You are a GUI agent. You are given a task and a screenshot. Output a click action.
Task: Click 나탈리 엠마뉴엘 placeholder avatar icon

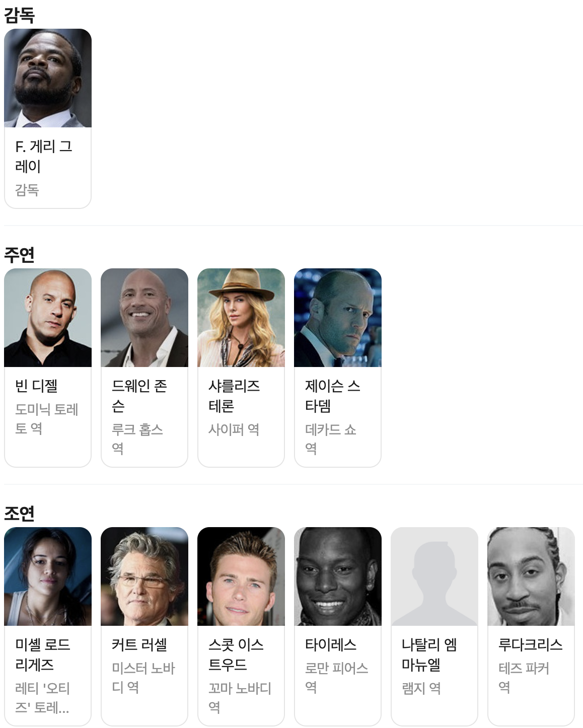[434, 576]
